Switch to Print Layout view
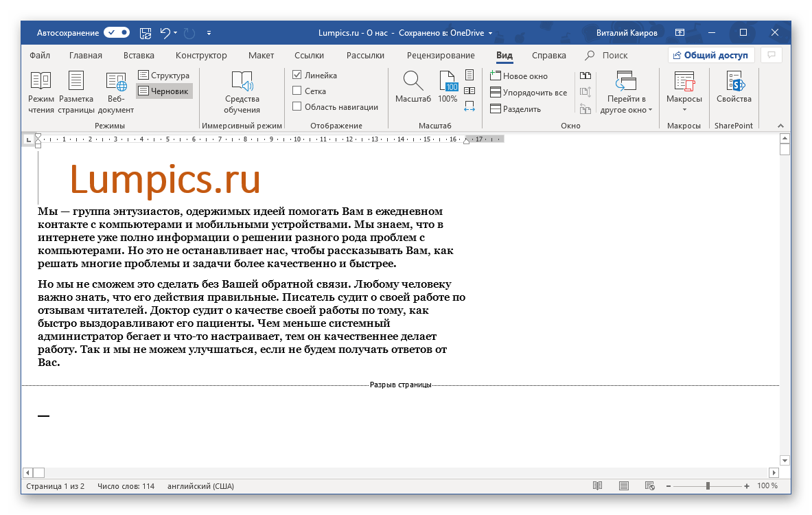The image size is (812, 515). click(76, 92)
